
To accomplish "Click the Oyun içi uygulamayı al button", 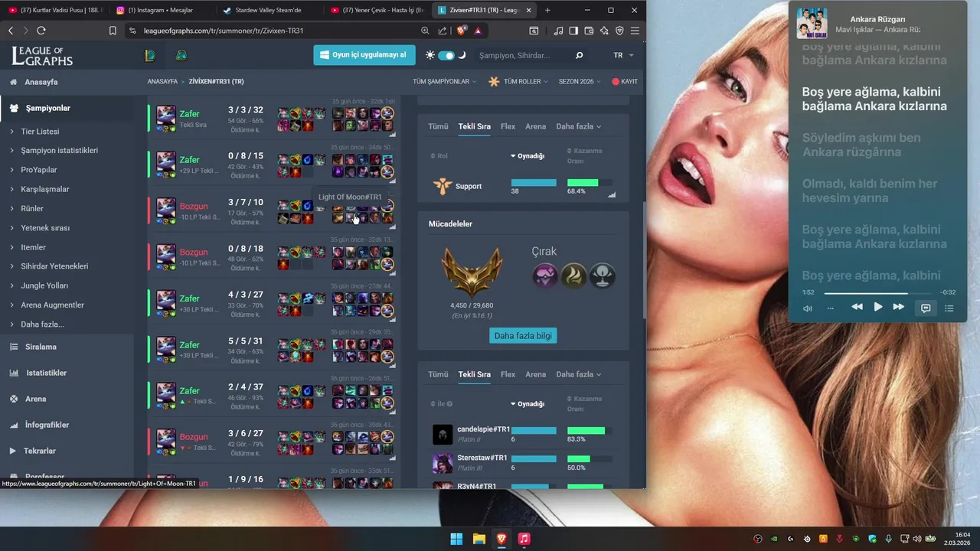I will coord(364,55).
